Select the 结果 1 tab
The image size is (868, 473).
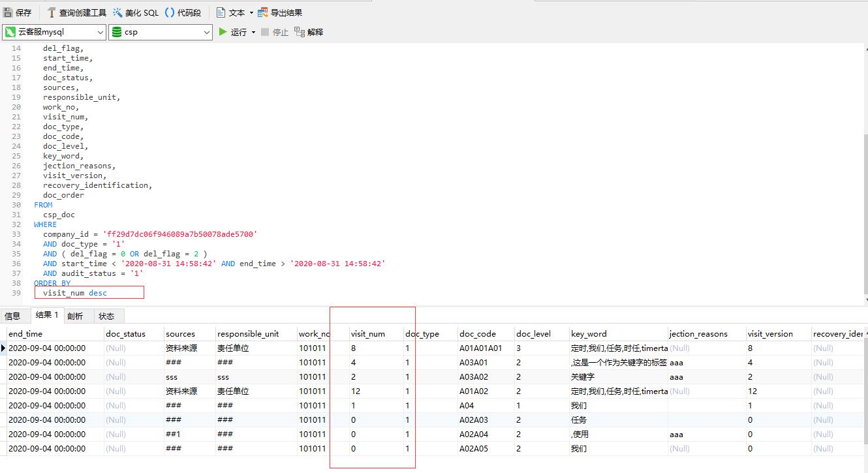[x=47, y=315]
